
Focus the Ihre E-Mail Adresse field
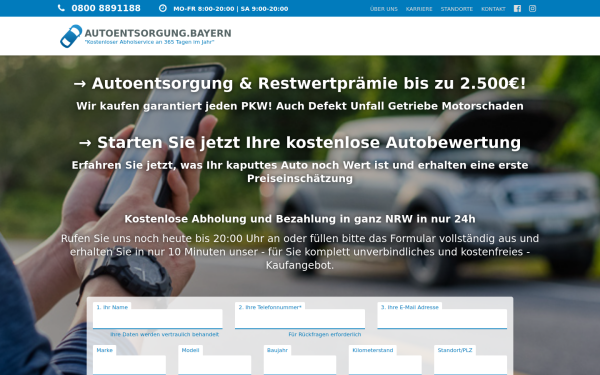tap(442, 319)
